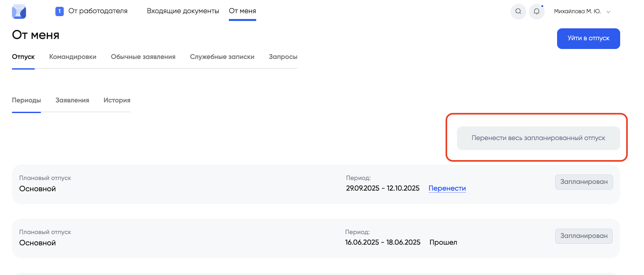Viewport: 644px width, 275px height.
Task: Open the Запросы tab
Action: (283, 57)
